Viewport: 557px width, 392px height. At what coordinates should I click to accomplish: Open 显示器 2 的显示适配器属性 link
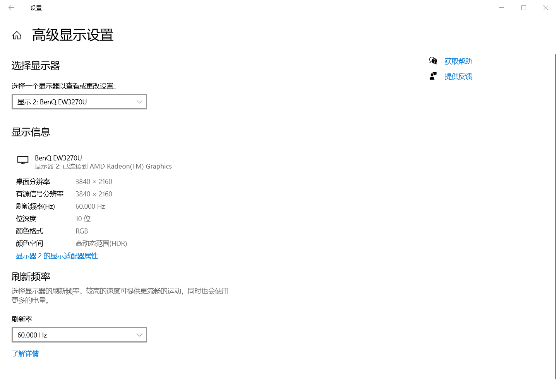pyautogui.click(x=57, y=256)
